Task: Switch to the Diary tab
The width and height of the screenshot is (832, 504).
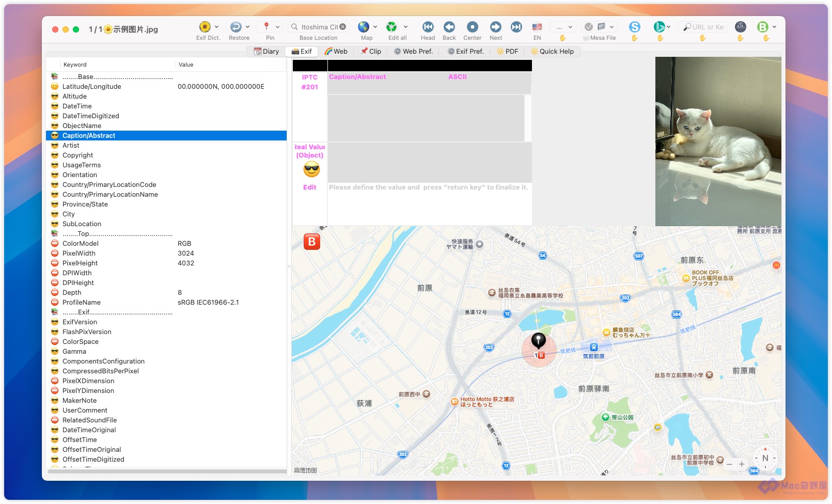Action: [266, 51]
